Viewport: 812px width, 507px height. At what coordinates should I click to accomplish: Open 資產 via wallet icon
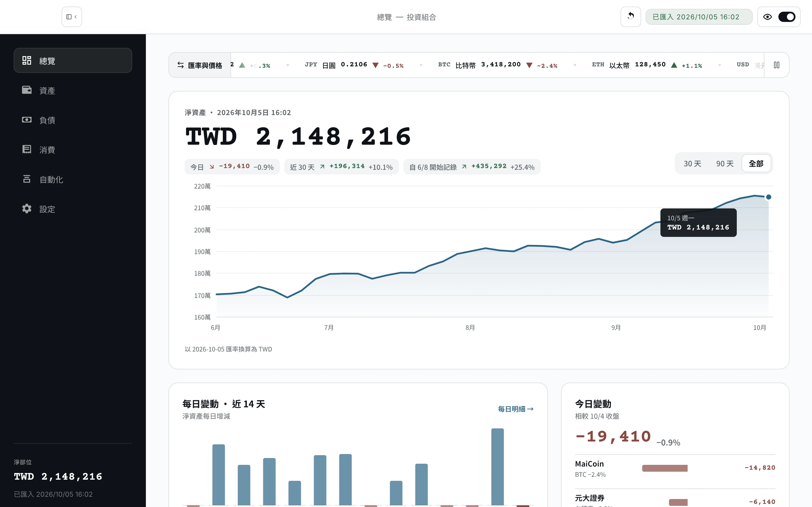coord(27,90)
